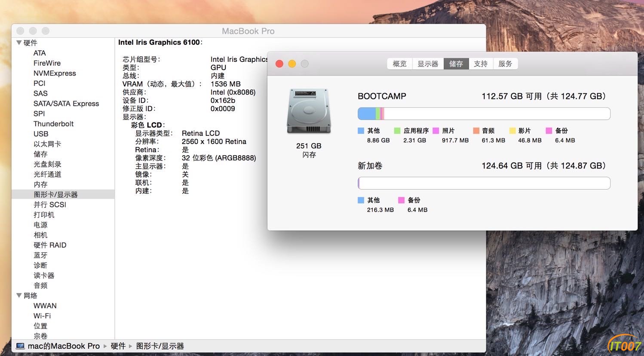Select 以太网卡 in the sidebar
The height and width of the screenshot is (356, 644).
coord(47,144)
